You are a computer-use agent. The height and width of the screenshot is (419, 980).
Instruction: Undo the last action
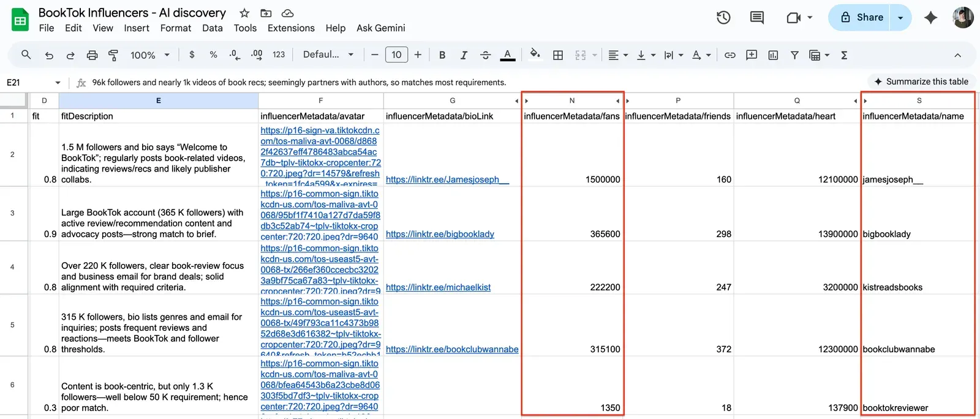click(49, 55)
